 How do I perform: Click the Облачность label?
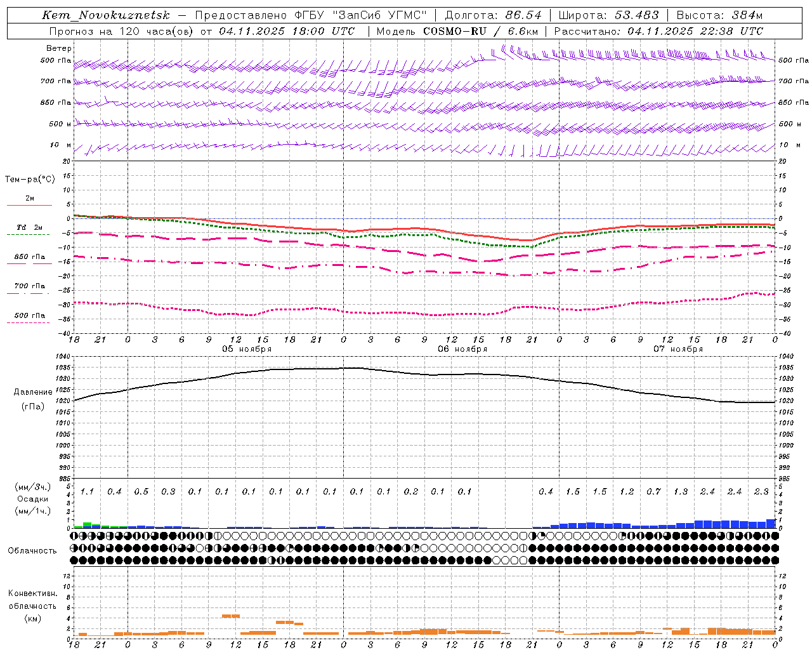32,551
